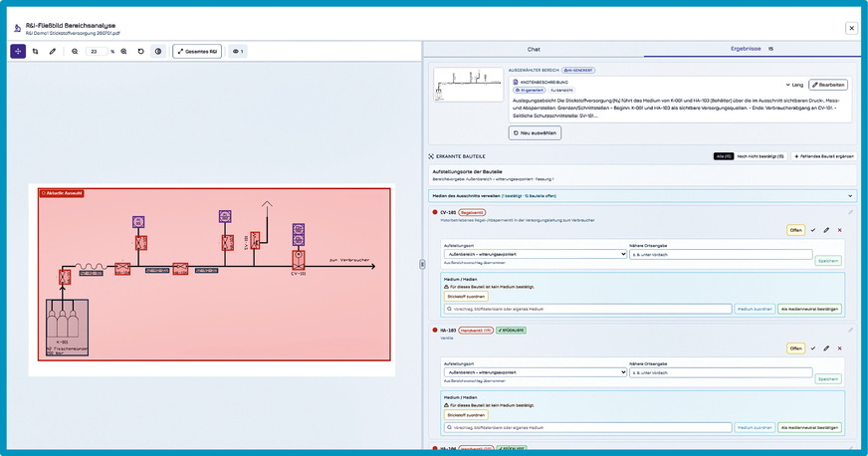Viewport: 868px width, 456px height.
Task: Click the zoom in magnifier icon
Action: coord(124,52)
